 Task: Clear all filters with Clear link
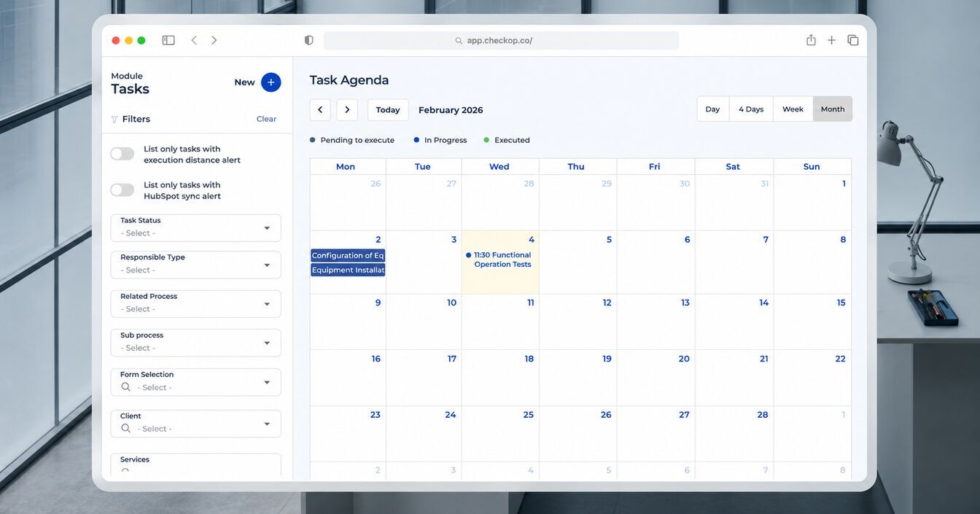266,119
